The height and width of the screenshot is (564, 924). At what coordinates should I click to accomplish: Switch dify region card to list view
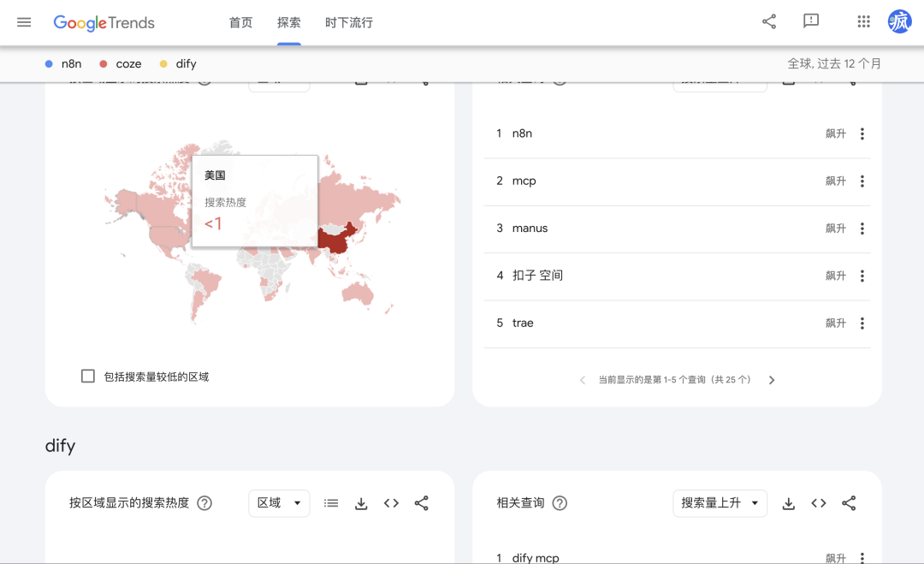click(331, 503)
